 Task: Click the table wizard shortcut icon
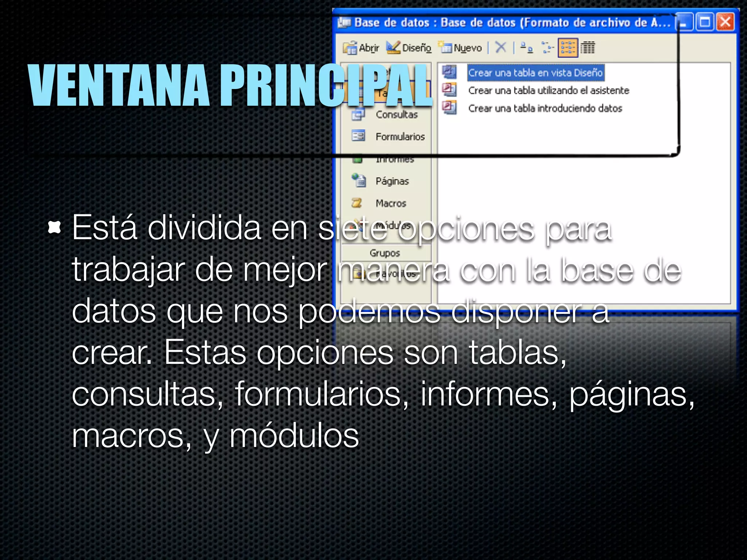[x=449, y=89]
